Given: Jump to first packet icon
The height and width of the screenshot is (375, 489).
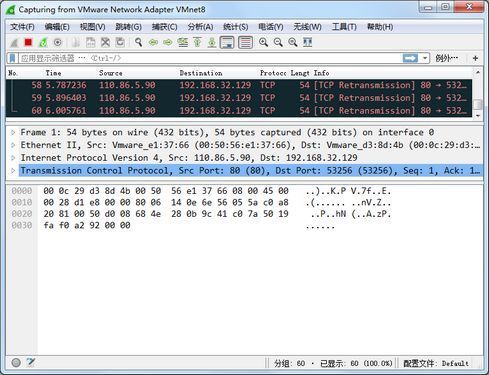Looking at the screenshot, I should (x=197, y=42).
